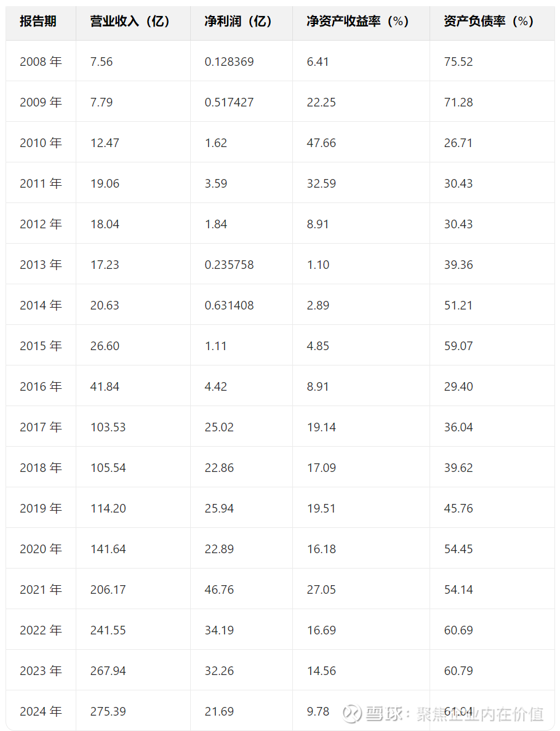Select the 报告期 column header

38,21
